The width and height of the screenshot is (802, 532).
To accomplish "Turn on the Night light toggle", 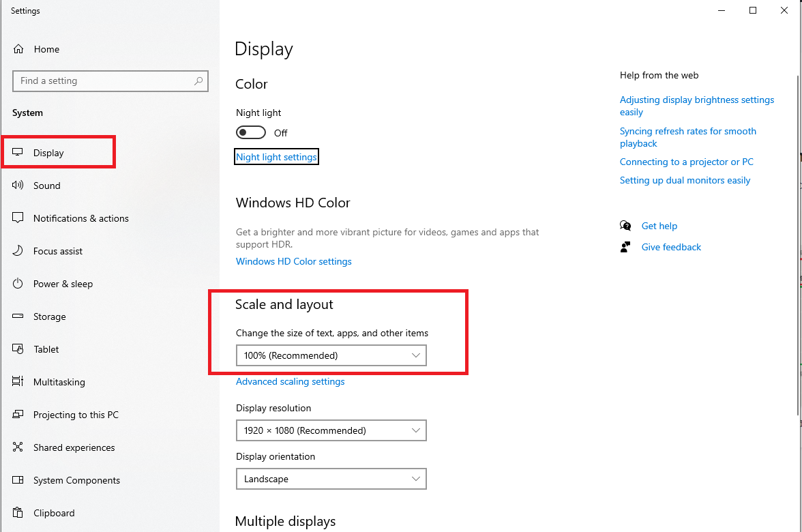I will click(x=250, y=132).
